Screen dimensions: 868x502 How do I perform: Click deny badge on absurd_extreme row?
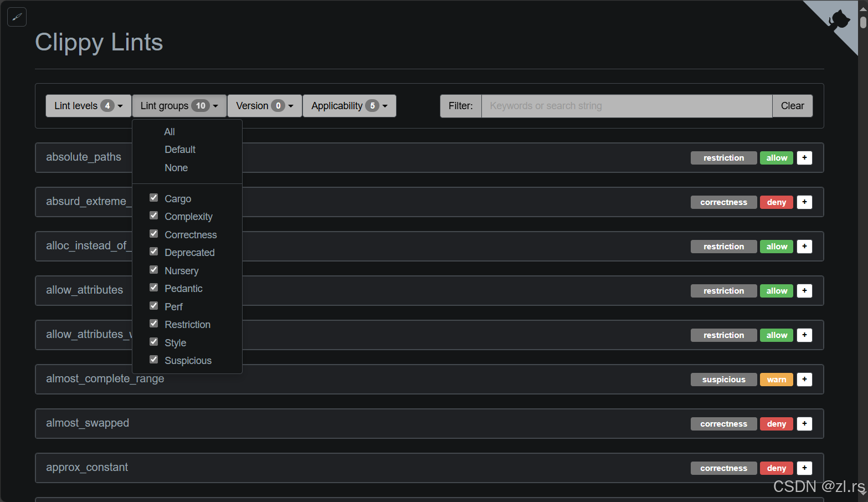[x=777, y=202]
